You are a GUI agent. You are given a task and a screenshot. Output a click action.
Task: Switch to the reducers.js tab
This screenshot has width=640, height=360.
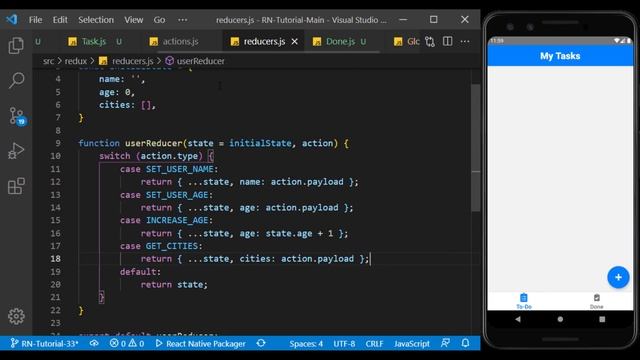[263, 42]
